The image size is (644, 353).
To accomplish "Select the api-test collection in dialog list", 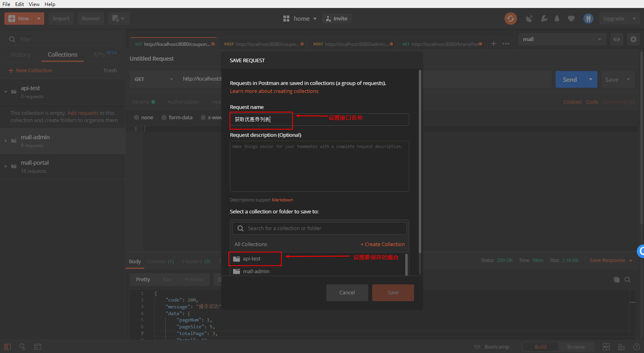I will [x=317, y=258].
